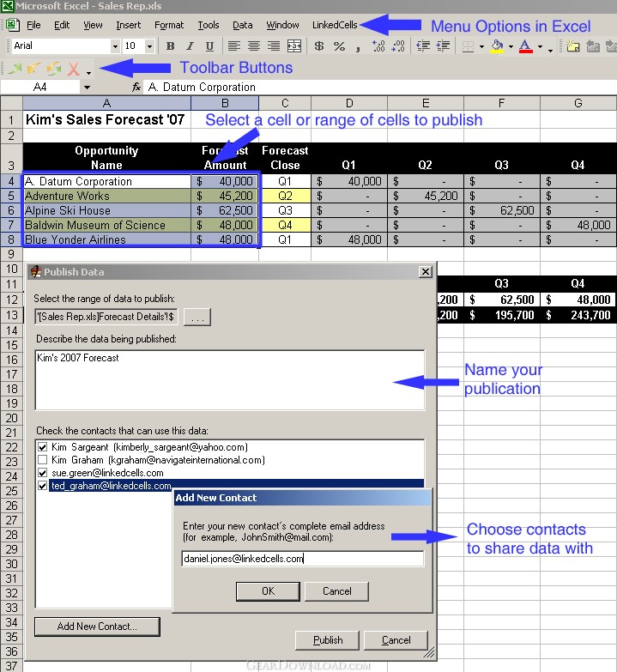
Task: Toggle Underline formatting in the toolbar
Action: pos(209,45)
